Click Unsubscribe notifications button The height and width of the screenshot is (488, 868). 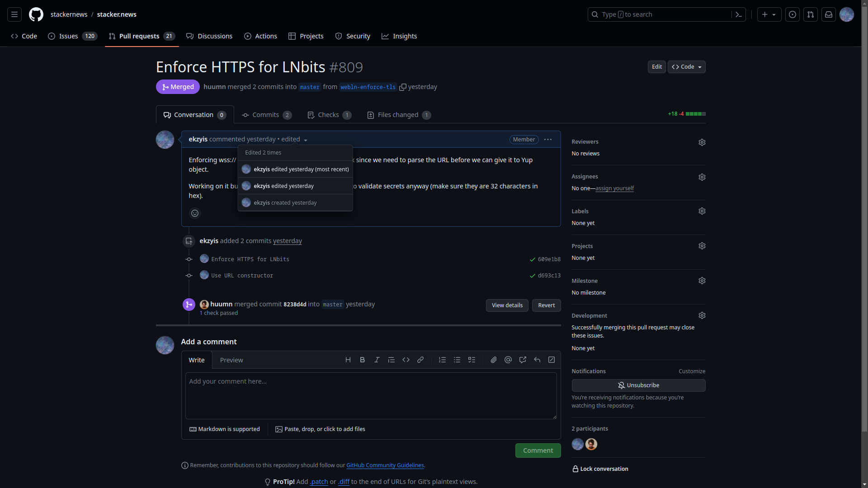[638, 385]
